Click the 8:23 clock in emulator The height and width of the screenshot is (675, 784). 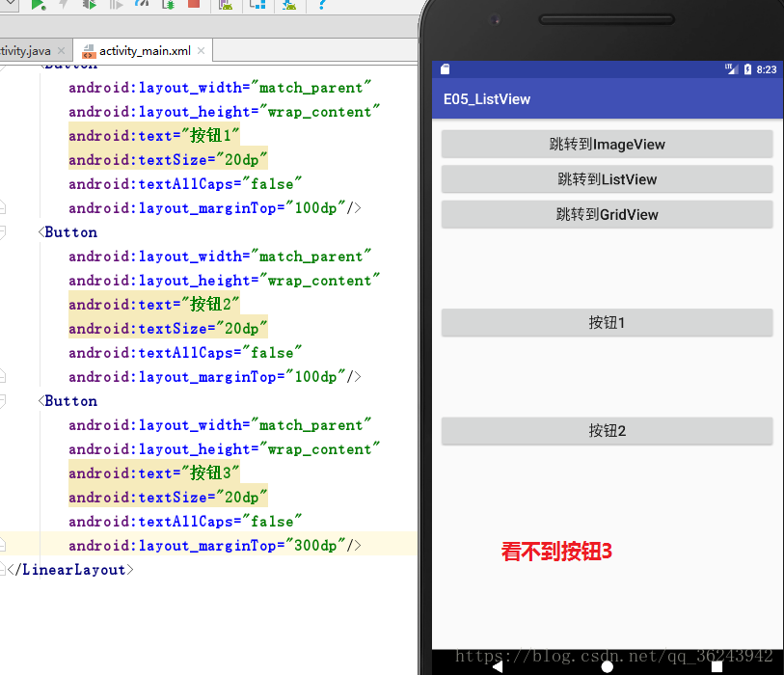pos(766,69)
